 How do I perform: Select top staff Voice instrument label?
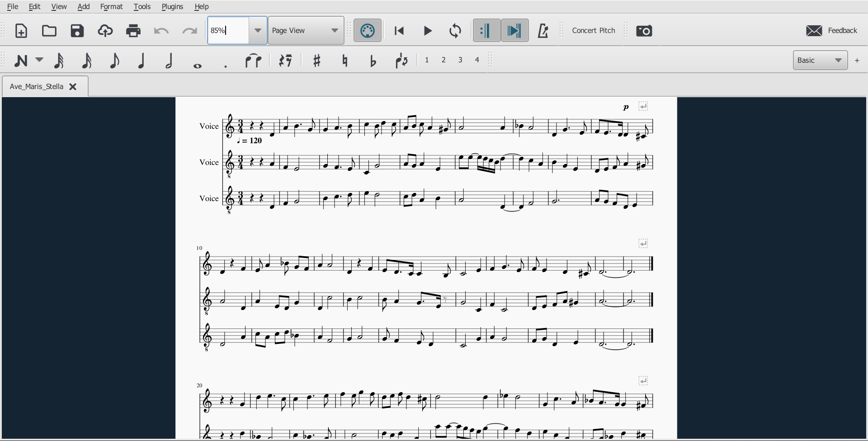[209, 126]
